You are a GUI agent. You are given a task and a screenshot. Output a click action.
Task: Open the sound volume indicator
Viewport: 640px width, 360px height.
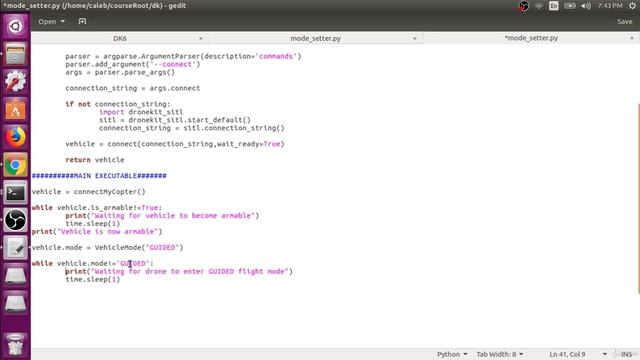(586, 6)
